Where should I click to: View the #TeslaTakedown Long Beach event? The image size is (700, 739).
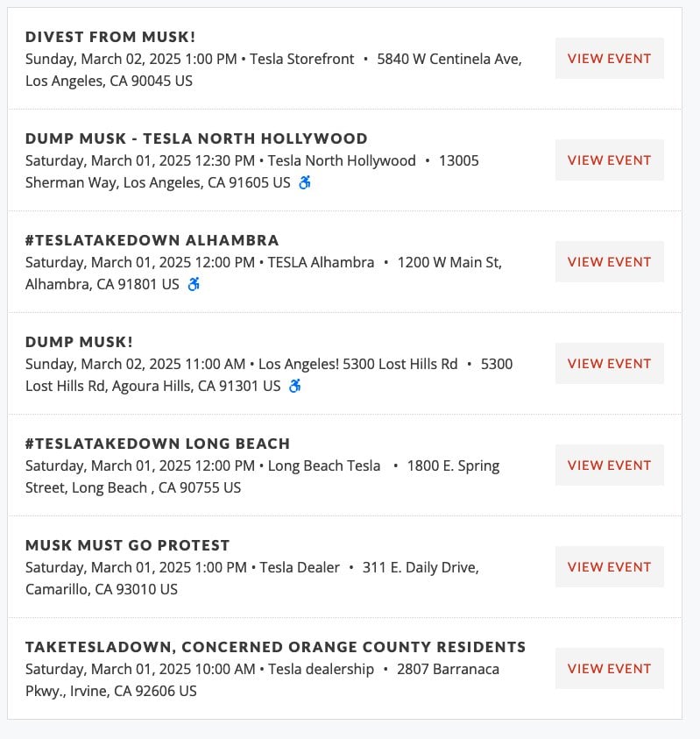coord(609,465)
